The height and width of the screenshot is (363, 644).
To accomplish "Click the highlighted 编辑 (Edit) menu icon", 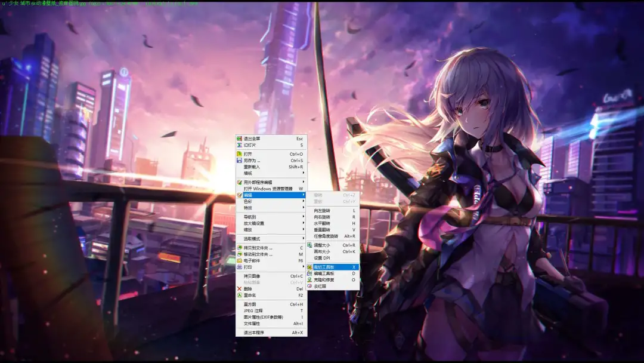I will [x=239, y=195].
